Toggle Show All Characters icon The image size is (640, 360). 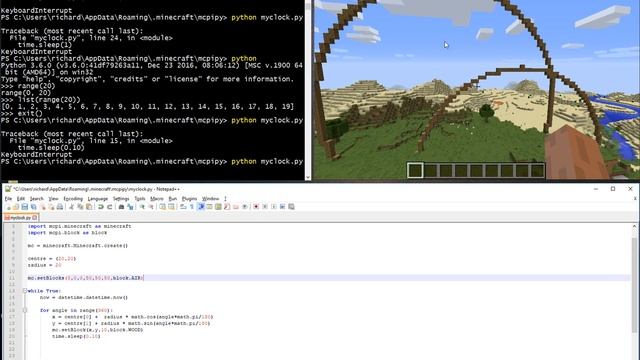[192, 207]
